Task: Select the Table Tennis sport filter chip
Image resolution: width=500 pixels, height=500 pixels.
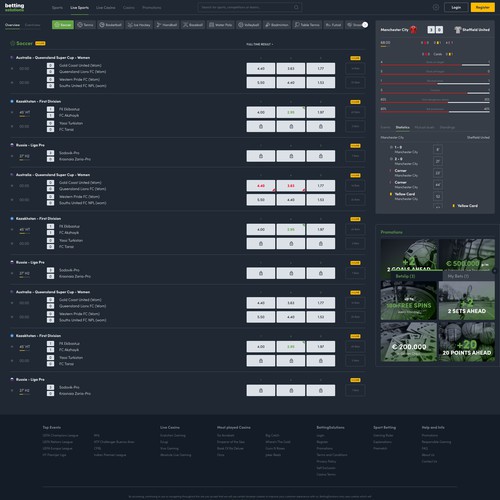Action: click(x=307, y=25)
